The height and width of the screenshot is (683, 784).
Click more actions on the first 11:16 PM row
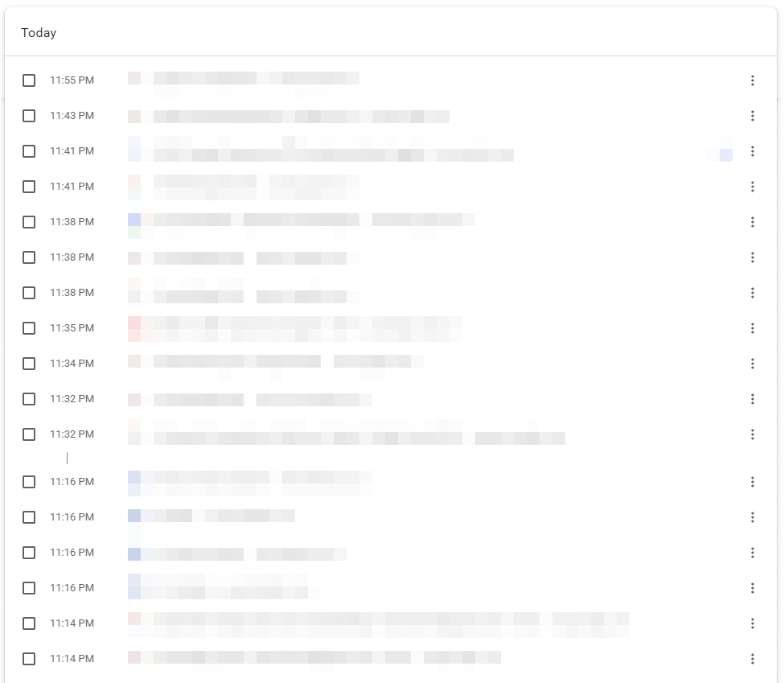pos(752,482)
